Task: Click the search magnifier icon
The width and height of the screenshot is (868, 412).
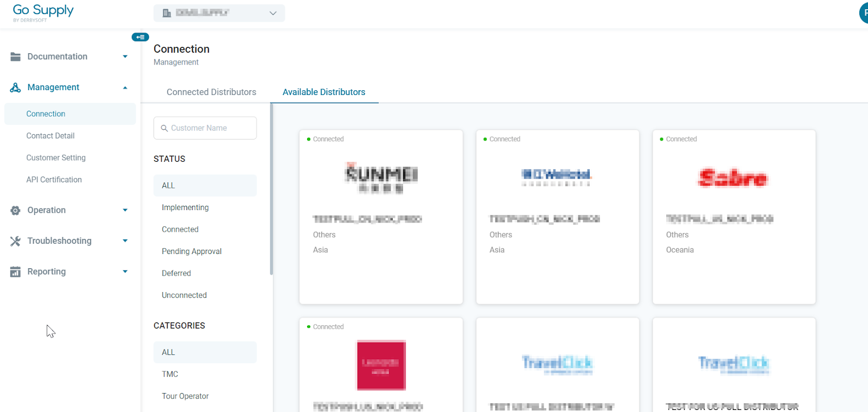Action: tap(164, 128)
